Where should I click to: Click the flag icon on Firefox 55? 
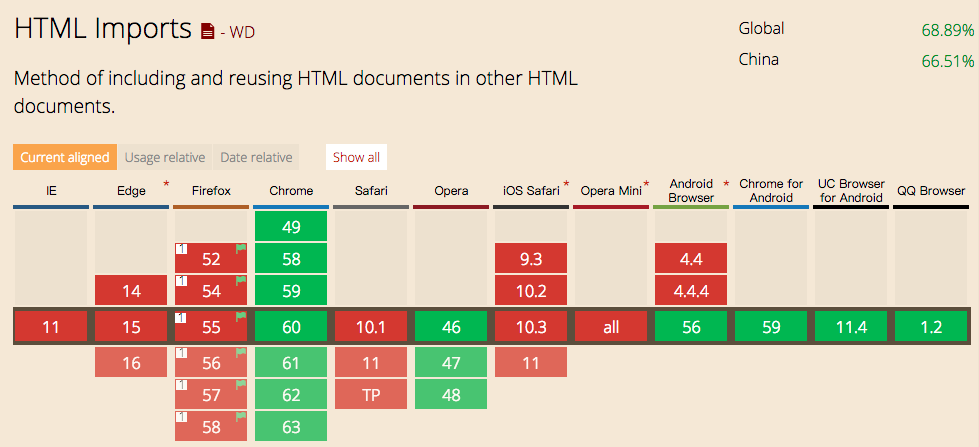click(241, 317)
